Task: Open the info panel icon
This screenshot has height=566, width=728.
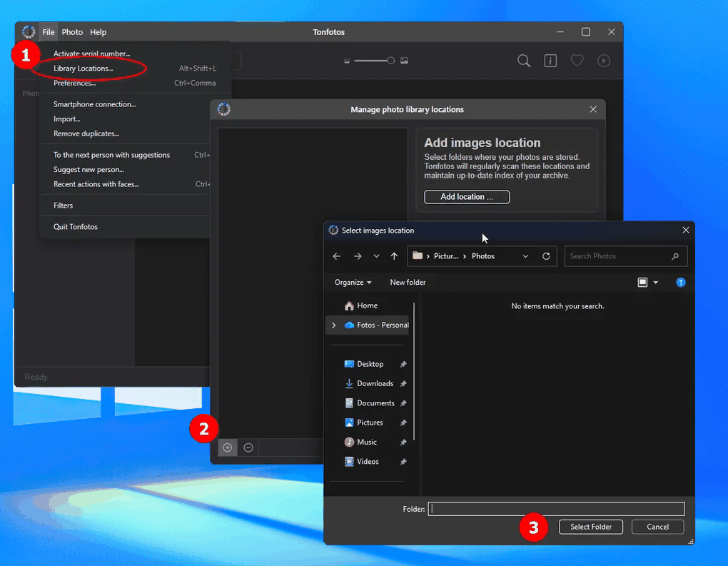Action: [550, 61]
